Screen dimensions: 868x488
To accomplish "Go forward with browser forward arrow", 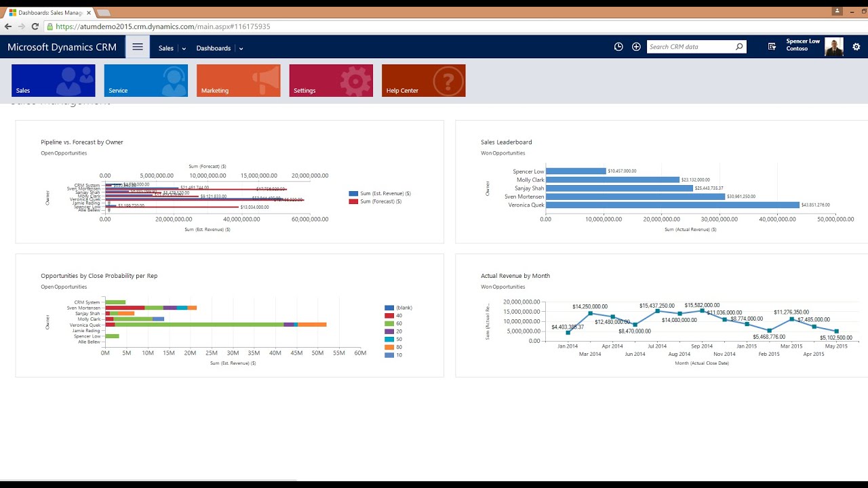I will (x=22, y=26).
